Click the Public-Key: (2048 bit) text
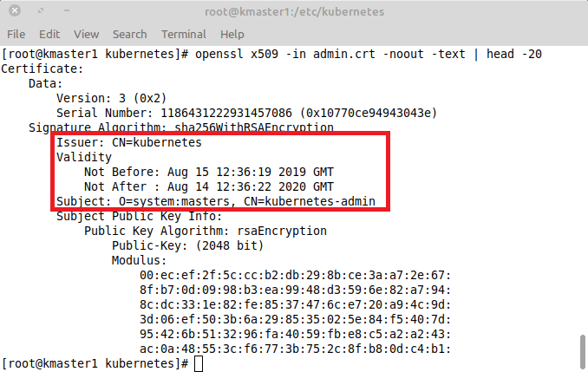 [x=188, y=245]
